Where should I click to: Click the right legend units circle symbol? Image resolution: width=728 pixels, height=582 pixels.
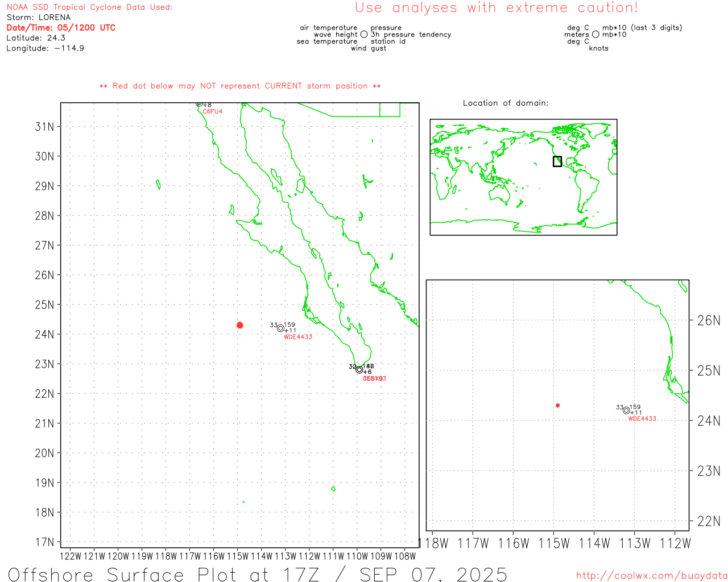tap(595, 34)
